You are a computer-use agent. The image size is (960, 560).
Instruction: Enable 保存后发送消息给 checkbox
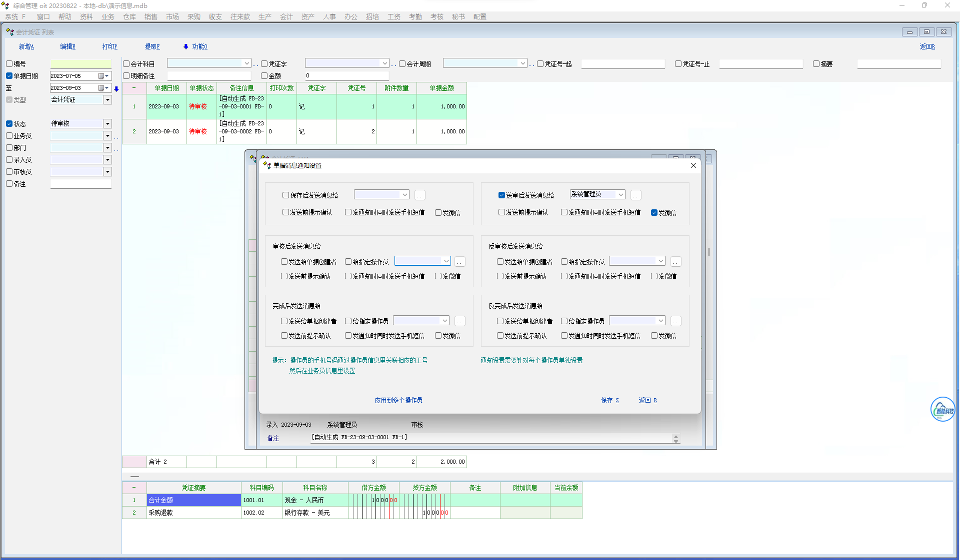(285, 195)
